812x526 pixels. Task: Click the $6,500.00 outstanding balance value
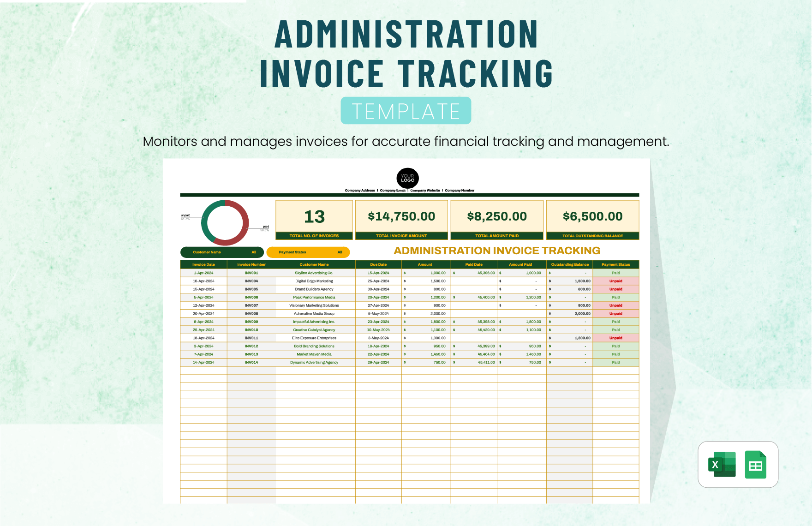tap(592, 216)
